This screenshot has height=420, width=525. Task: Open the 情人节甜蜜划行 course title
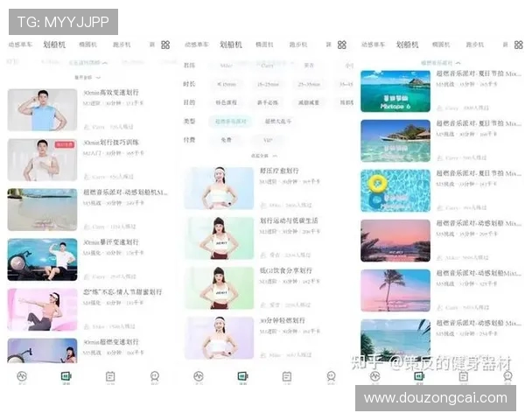[x=122, y=292]
